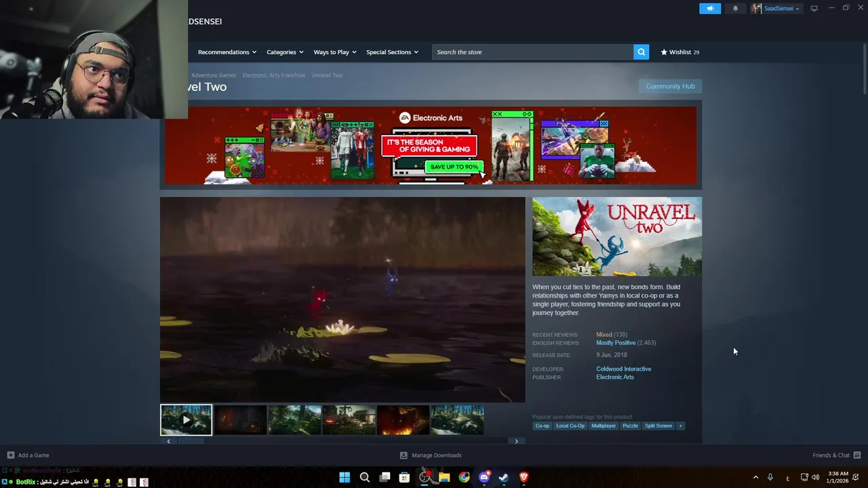Click the Multiplayer tag
The width and height of the screenshot is (868, 488).
click(x=603, y=426)
